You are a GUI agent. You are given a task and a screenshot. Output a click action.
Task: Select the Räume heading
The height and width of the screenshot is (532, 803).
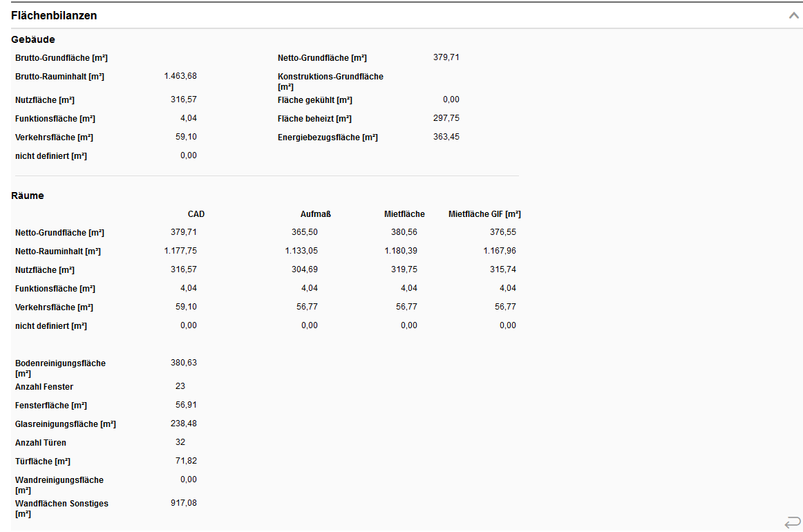(x=28, y=196)
